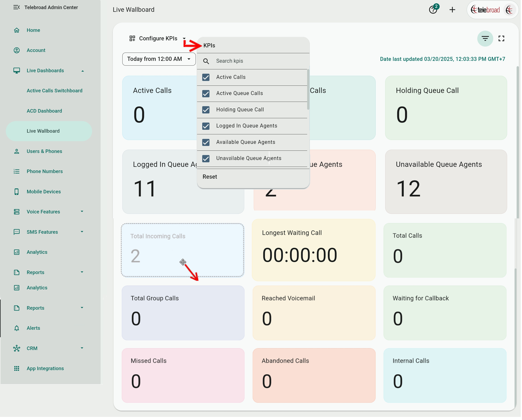The height and width of the screenshot is (420, 522).
Task: Open ACD Dashboard in sidebar
Action: point(44,111)
